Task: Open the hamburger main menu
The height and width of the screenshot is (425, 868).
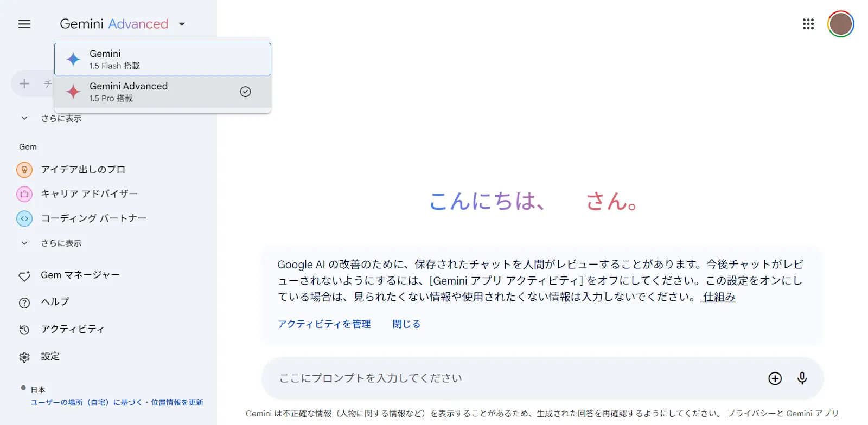Action: [24, 24]
